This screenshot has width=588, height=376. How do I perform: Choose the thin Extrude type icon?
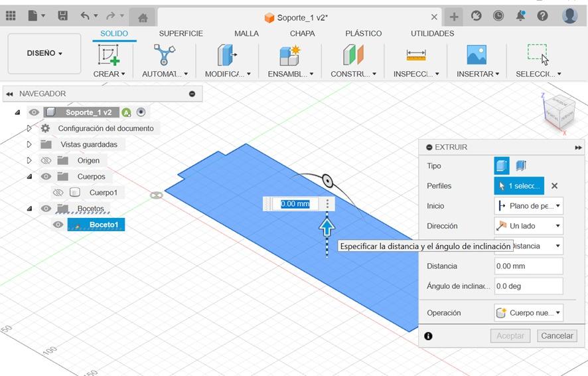click(x=521, y=165)
